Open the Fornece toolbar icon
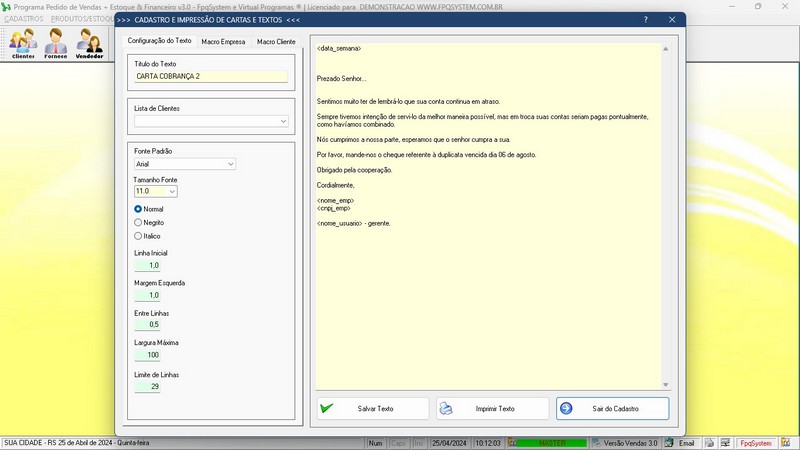800x450 pixels. click(56, 43)
